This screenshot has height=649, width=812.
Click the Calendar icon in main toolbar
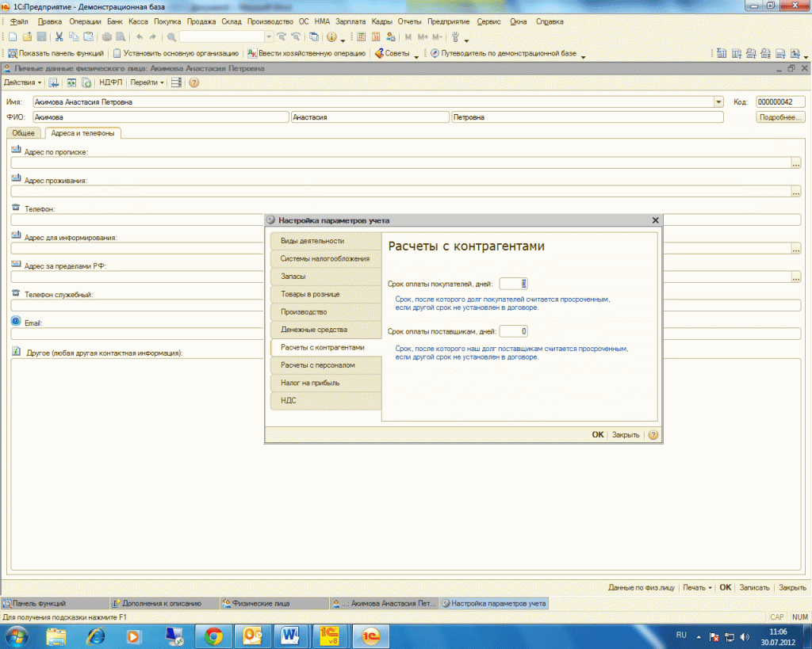click(x=375, y=37)
